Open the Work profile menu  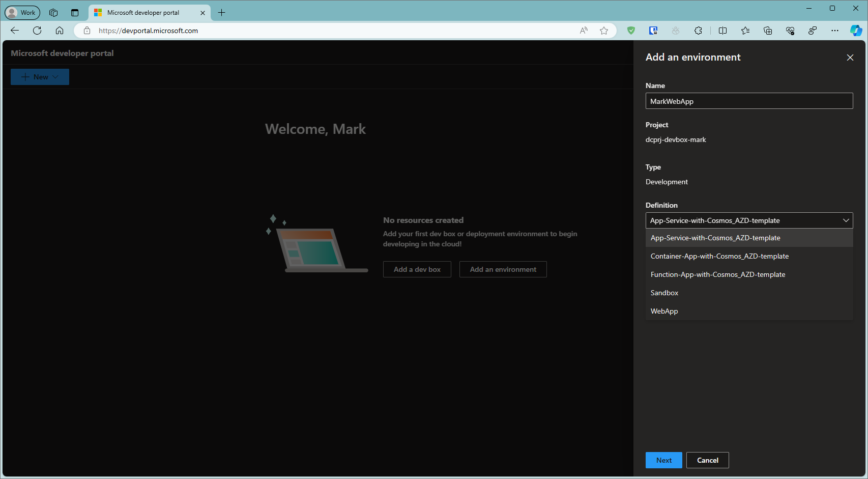pyautogui.click(x=22, y=13)
